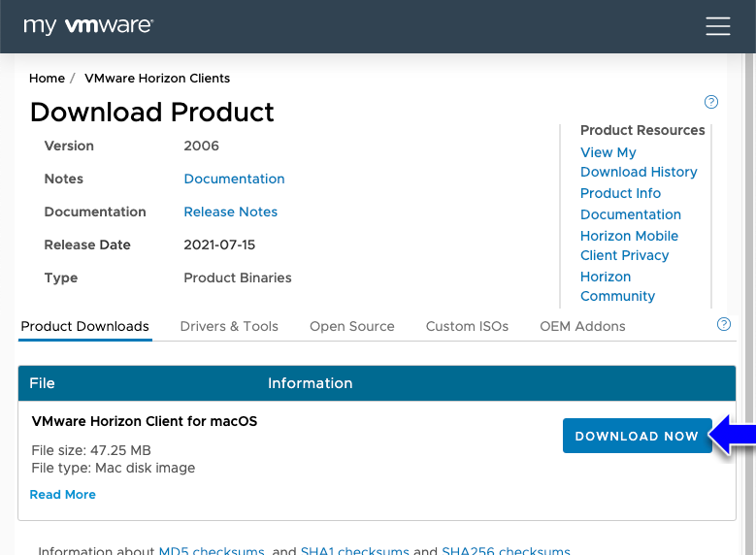Open SHA256 checksums link

pyautogui.click(x=506, y=550)
